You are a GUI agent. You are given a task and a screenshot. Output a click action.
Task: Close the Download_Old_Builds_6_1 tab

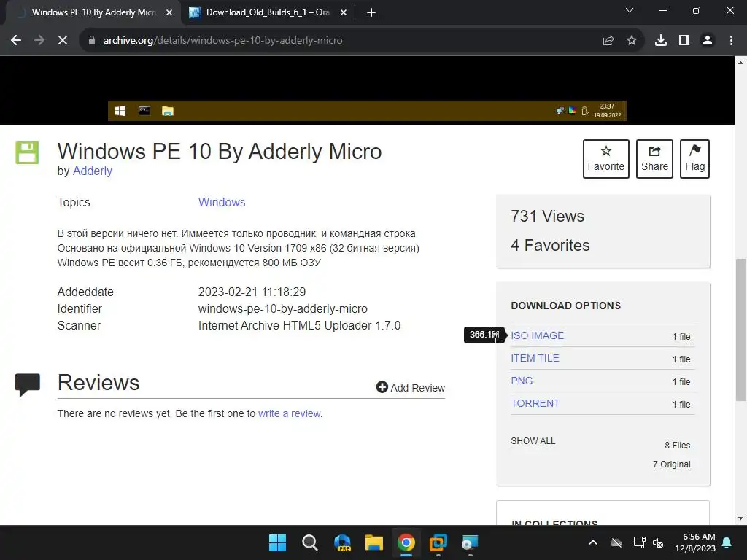344,12
